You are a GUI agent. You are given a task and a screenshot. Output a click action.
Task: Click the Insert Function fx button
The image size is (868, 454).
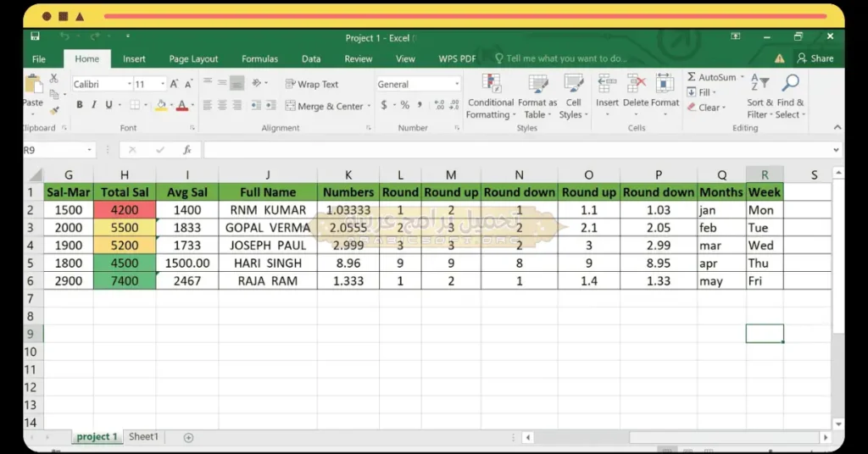pos(187,149)
